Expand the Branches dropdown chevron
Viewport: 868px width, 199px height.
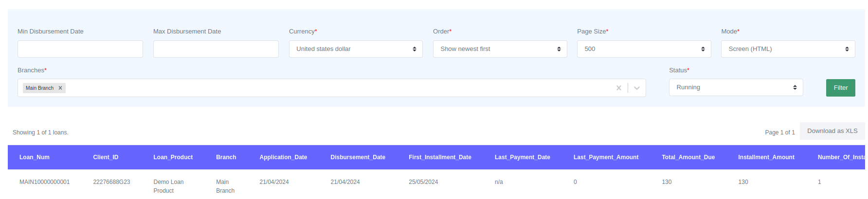pos(636,88)
